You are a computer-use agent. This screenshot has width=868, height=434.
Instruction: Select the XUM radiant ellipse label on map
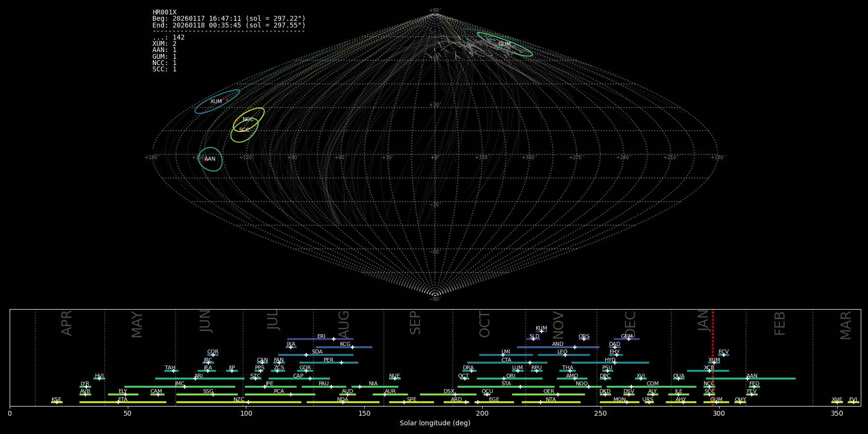216,102
